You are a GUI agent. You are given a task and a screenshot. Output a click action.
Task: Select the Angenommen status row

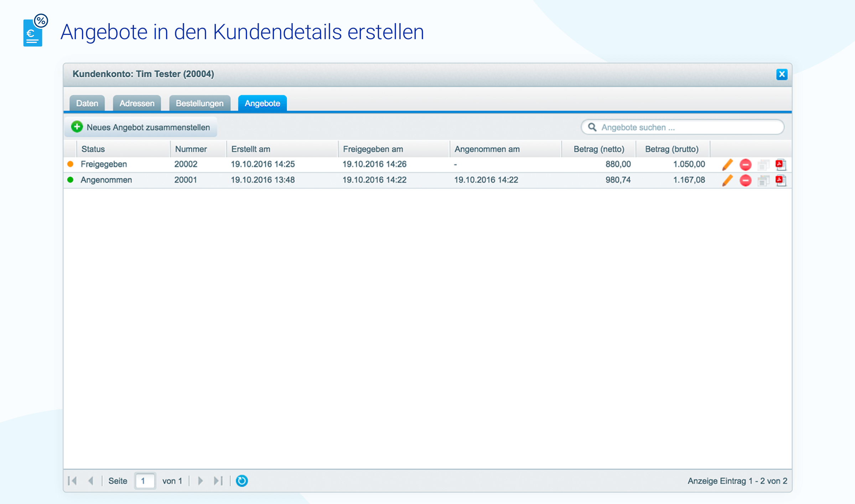[x=427, y=180]
